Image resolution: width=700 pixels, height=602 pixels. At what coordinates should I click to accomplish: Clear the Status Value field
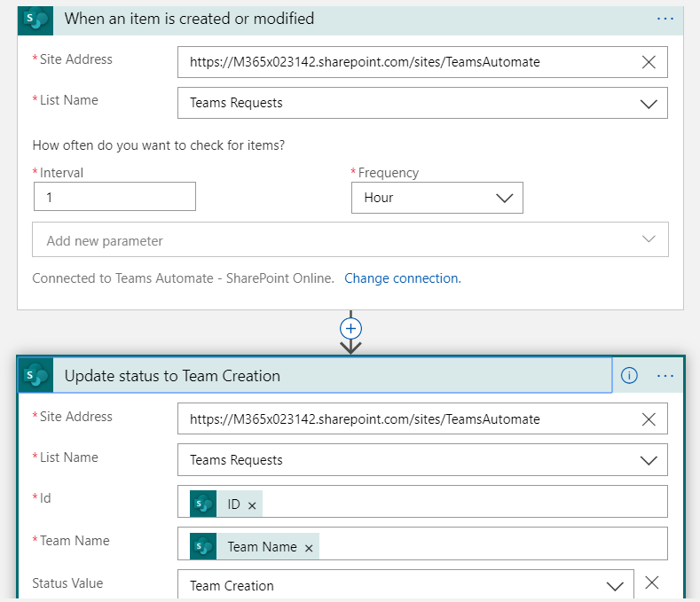(652, 582)
